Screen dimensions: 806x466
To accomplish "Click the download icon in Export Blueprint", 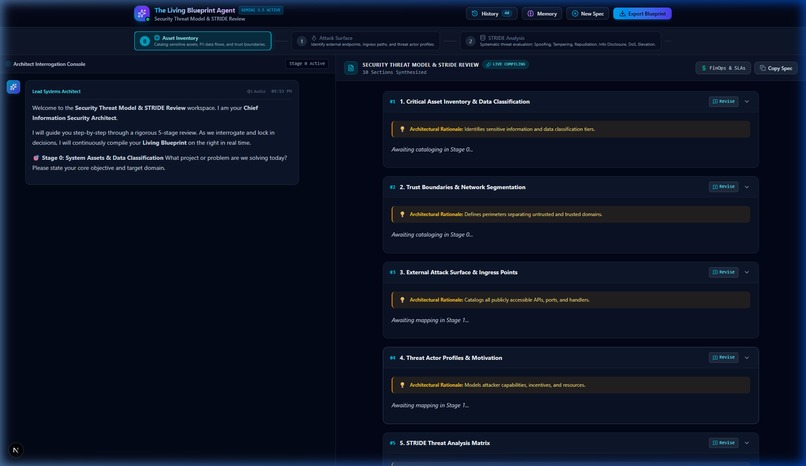I will tap(622, 13).
